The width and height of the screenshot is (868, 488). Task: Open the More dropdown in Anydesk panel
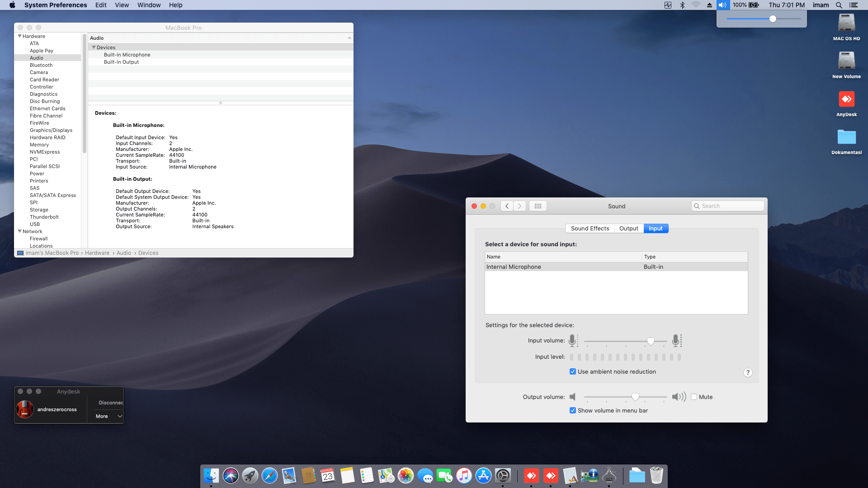(x=108, y=416)
